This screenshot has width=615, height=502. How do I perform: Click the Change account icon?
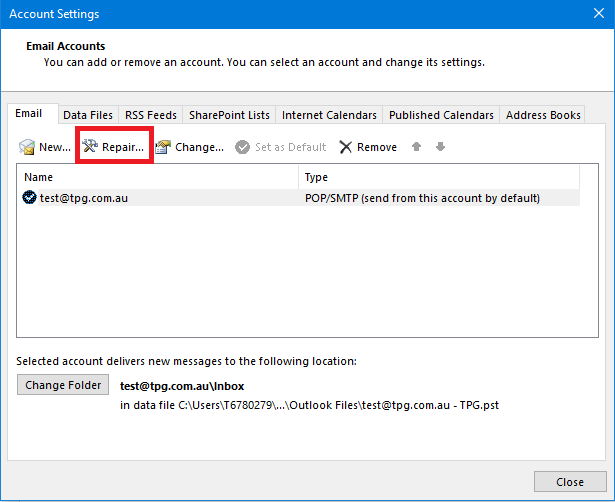(x=163, y=147)
